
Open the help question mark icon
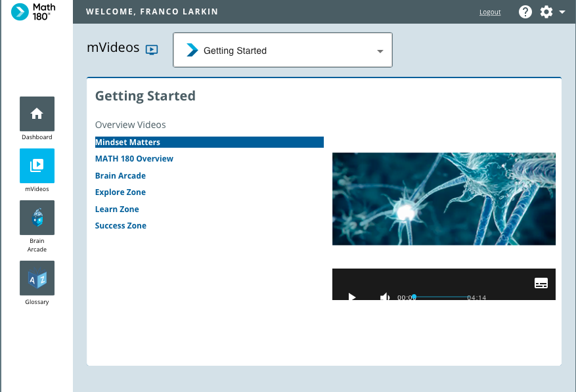(x=525, y=12)
